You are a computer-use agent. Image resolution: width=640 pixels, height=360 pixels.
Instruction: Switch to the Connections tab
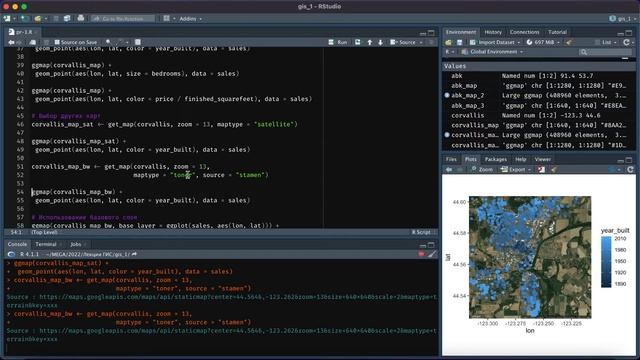(x=524, y=32)
